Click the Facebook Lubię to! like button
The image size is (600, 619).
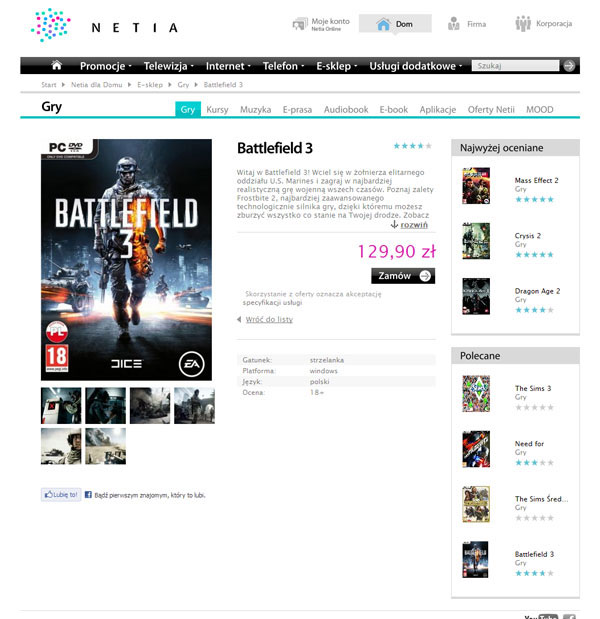click(61, 494)
